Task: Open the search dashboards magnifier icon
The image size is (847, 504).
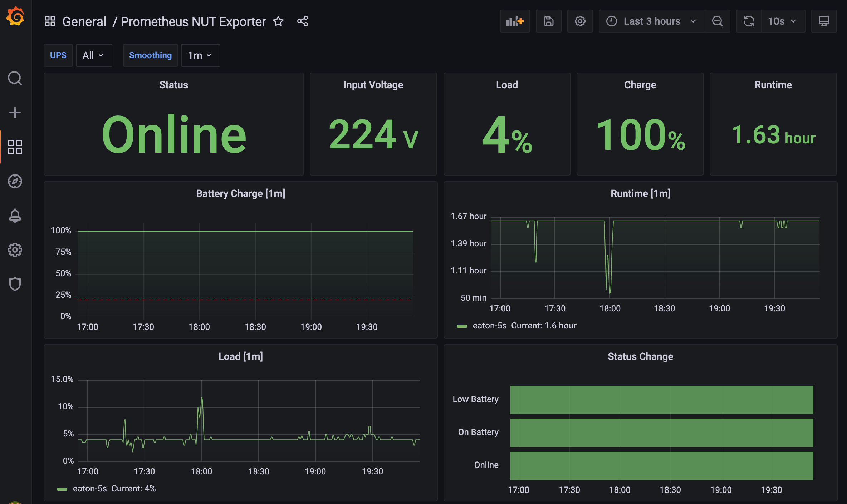Action: [x=15, y=78]
